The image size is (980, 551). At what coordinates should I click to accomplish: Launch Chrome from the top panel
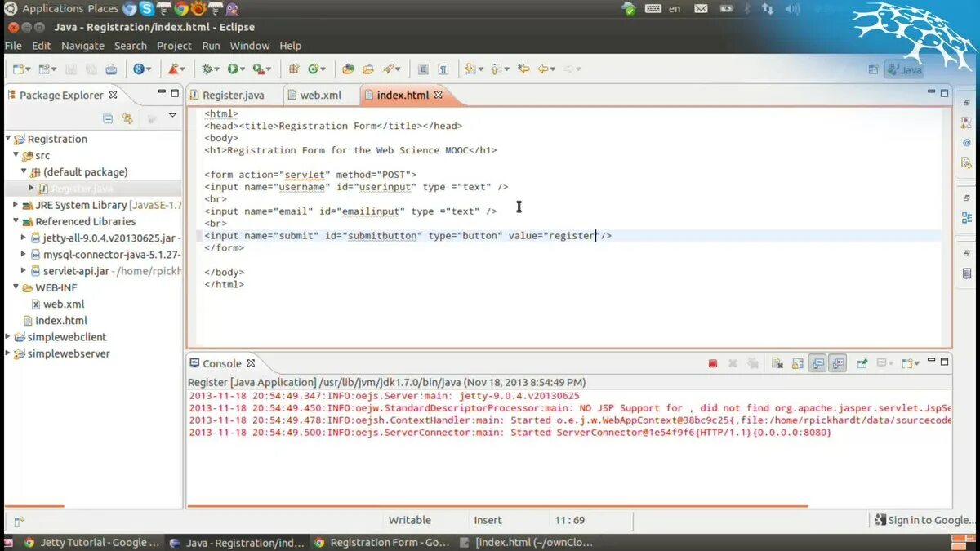180,9
